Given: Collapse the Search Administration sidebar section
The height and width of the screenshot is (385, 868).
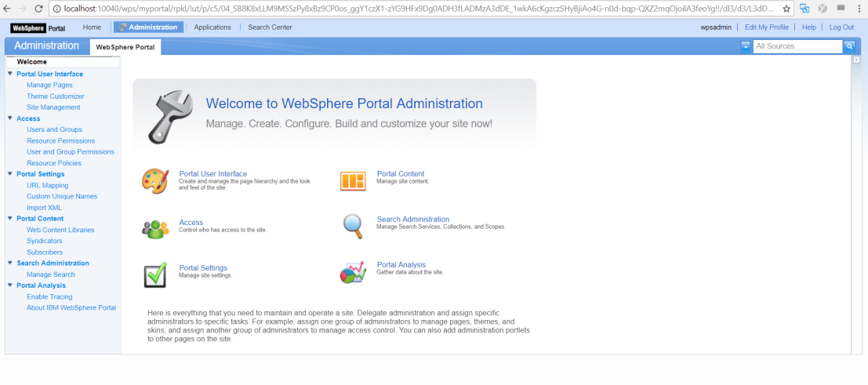Looking at the screenshot, I should [x=10, y=263].
